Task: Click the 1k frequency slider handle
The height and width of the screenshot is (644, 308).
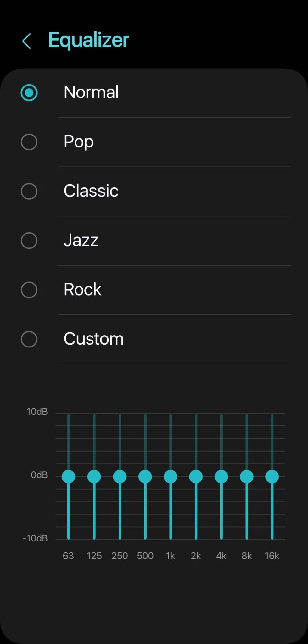Action: (170, 476)
